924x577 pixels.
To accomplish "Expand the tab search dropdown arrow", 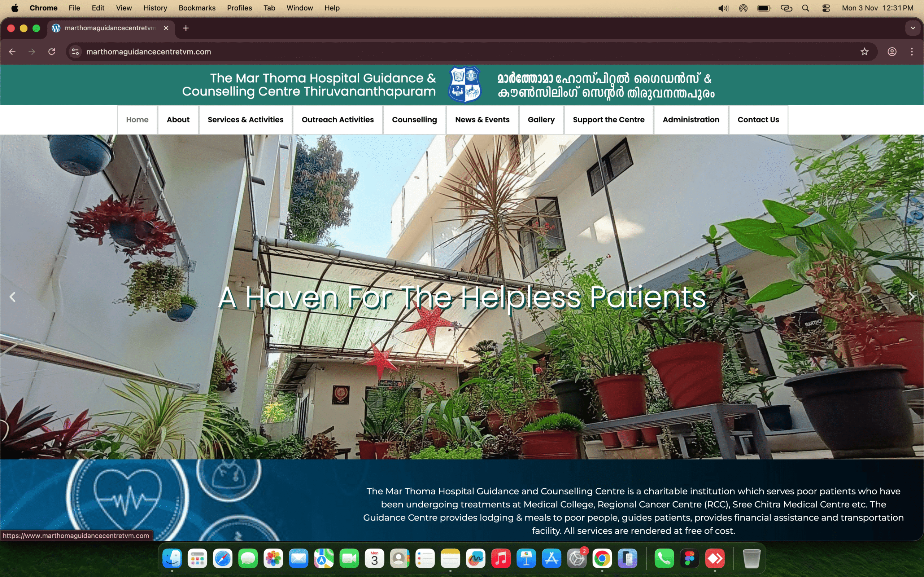I will point(912,28).
